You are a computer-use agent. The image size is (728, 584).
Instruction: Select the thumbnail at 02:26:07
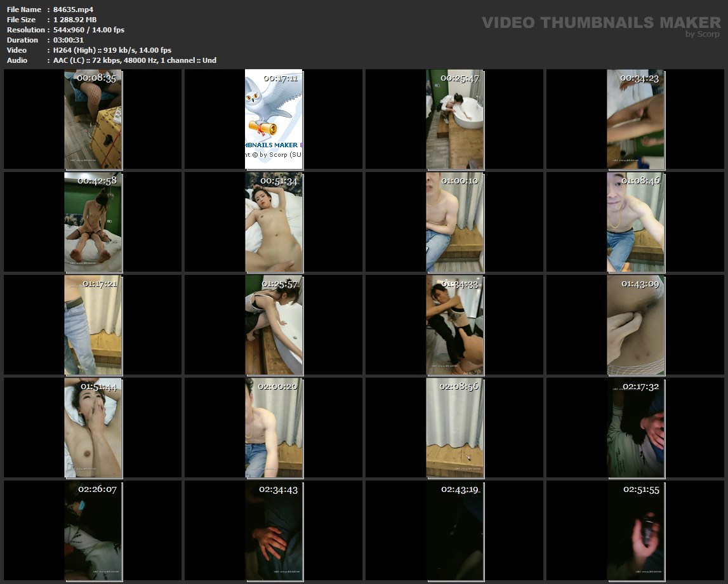click(x=93, y=531)
